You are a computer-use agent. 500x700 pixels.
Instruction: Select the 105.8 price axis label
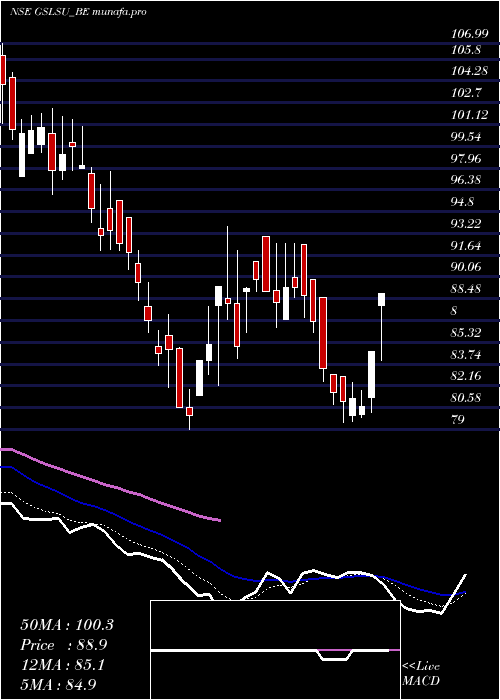(x=466, y=50)
